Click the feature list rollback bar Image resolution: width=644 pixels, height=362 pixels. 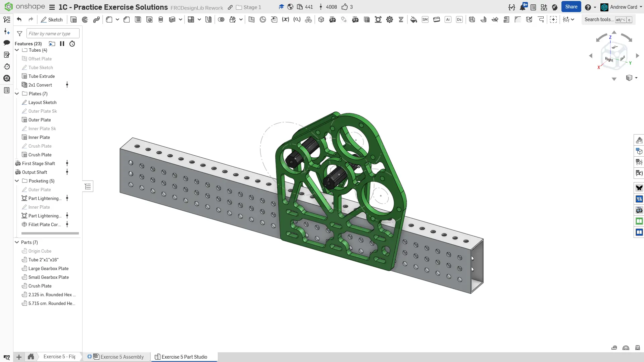click(50, 233)
